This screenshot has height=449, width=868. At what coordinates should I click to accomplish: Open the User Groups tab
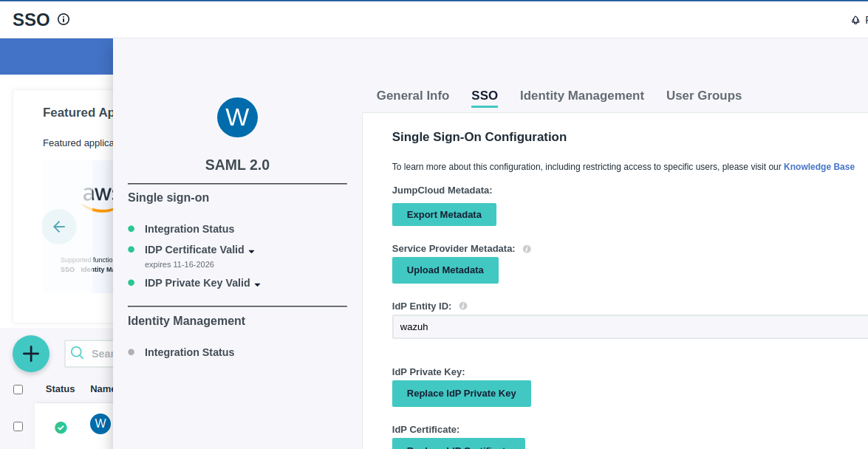tap(703, 95)
